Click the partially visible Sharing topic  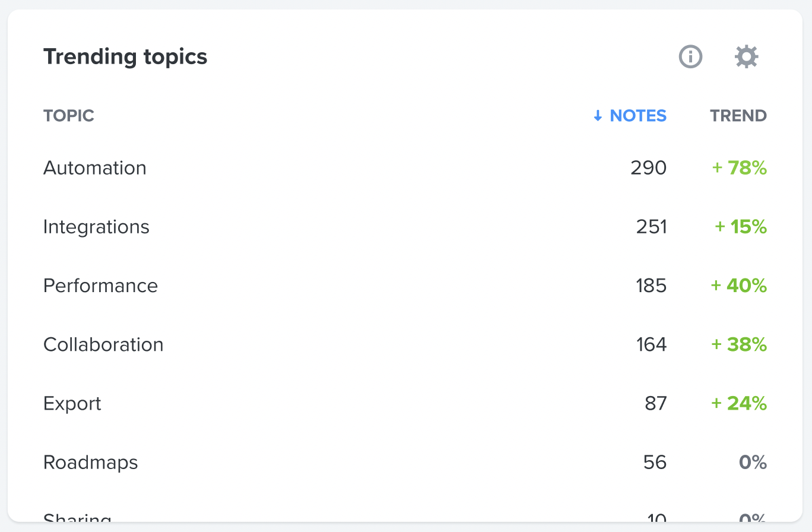(77, 518)
